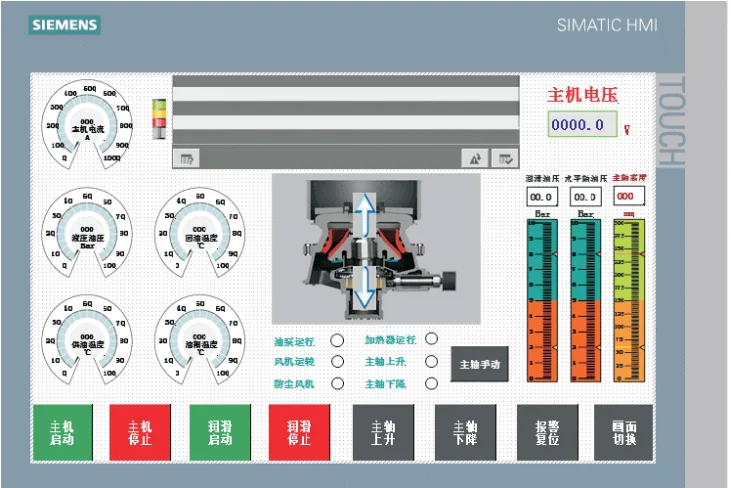Tap the red 主机停止 button
The width and height of the screenshot is (731, 488).
pos(140,433)
